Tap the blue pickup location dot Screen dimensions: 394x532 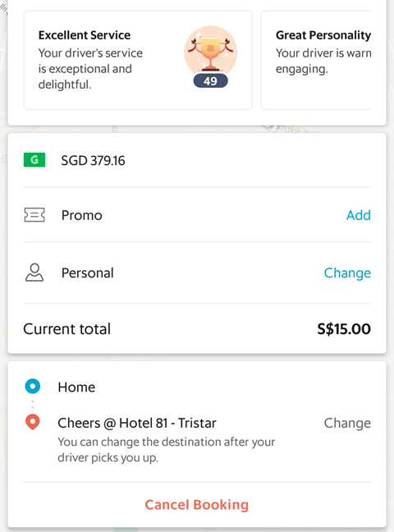[33, 386]
